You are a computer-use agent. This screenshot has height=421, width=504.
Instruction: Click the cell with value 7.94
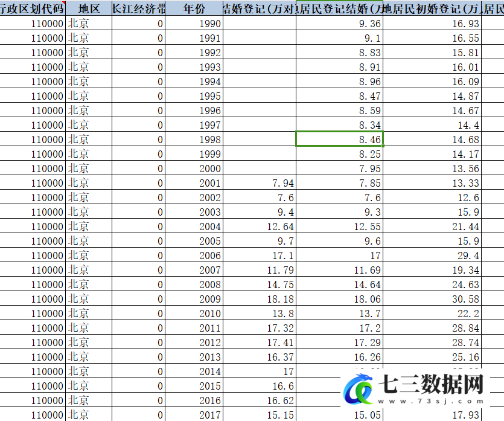[x=260, y=182]
